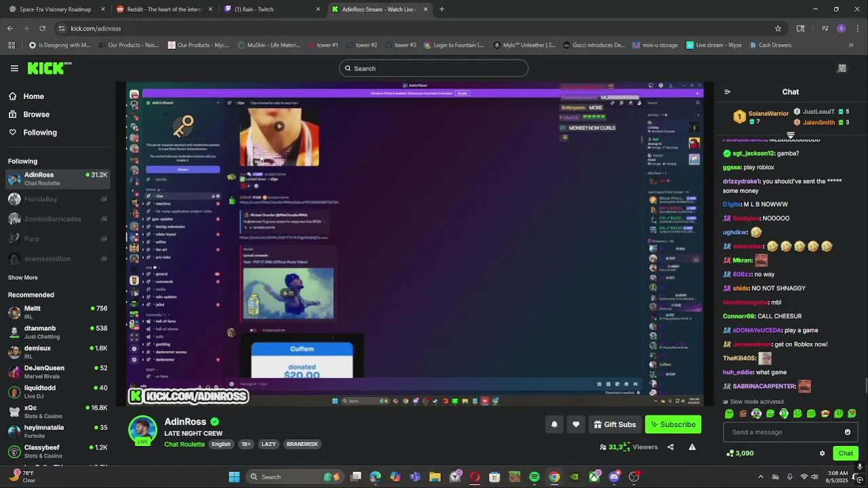Open a new browser tab
The width and height of the screenshot is (868, 488).
click(x=441, y=9)
